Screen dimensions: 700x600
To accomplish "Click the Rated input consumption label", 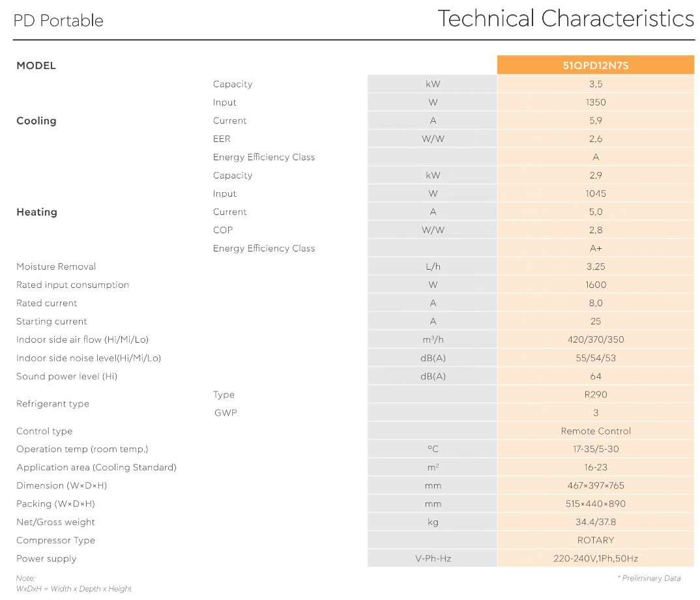I will click(72, 285).
